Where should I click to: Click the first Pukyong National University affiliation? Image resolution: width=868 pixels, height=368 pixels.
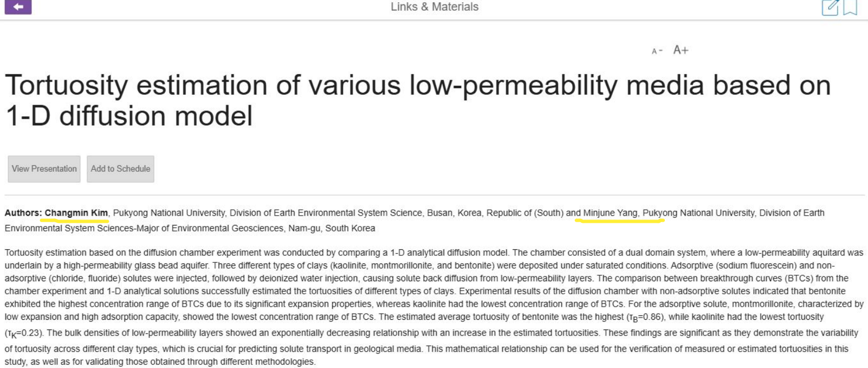pos(169,213)
